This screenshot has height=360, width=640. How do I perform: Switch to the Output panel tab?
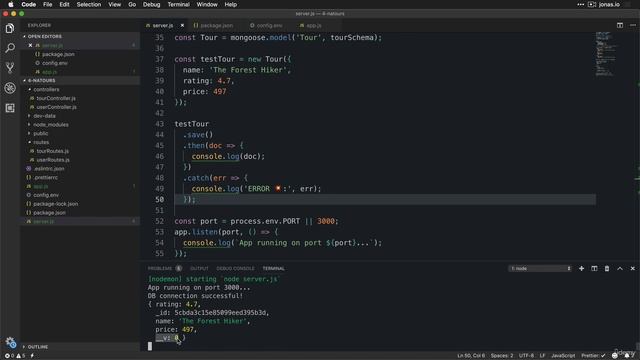[199, 269]
